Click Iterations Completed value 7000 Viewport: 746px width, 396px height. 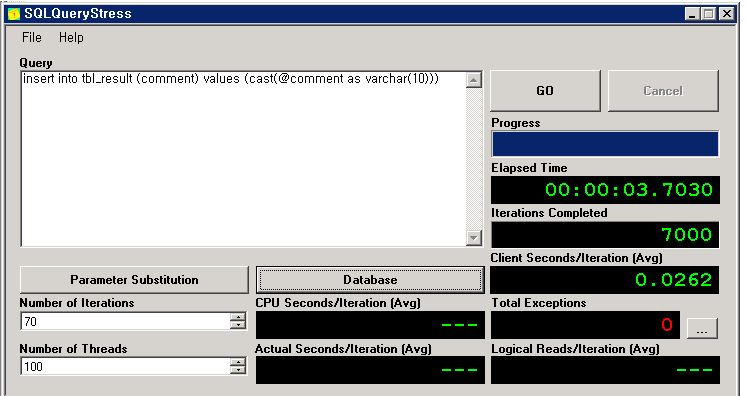point(686,235)
